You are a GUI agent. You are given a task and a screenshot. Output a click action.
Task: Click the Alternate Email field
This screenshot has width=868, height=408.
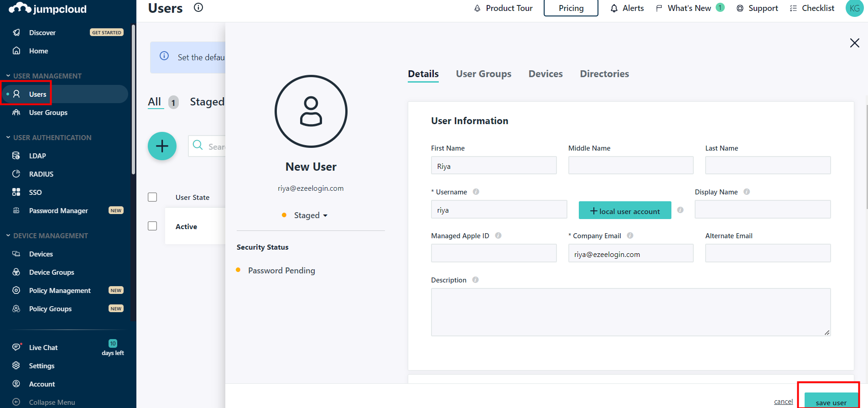point(768,253)
